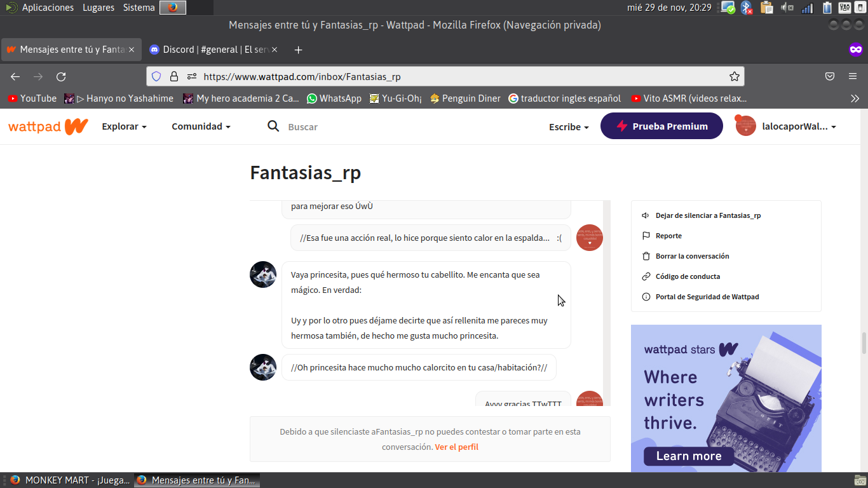This screenshot has height=488, width=868.
Task: Click the network signal bars icon
Action: tap(808, 8)
